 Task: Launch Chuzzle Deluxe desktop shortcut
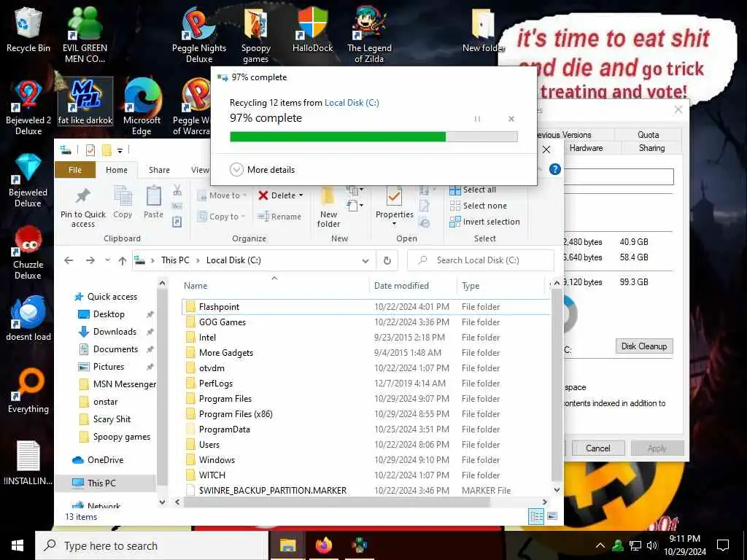tap(28, 252)
